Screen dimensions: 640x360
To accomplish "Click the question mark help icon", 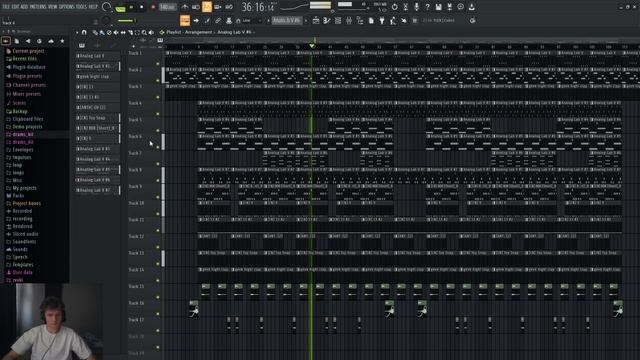I will click(427, 7).
